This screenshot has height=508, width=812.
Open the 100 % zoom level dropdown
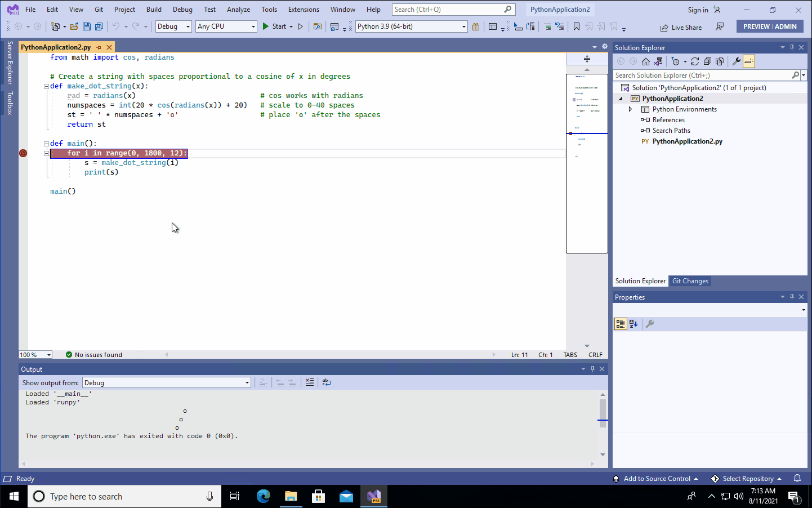tap(35, 355)
